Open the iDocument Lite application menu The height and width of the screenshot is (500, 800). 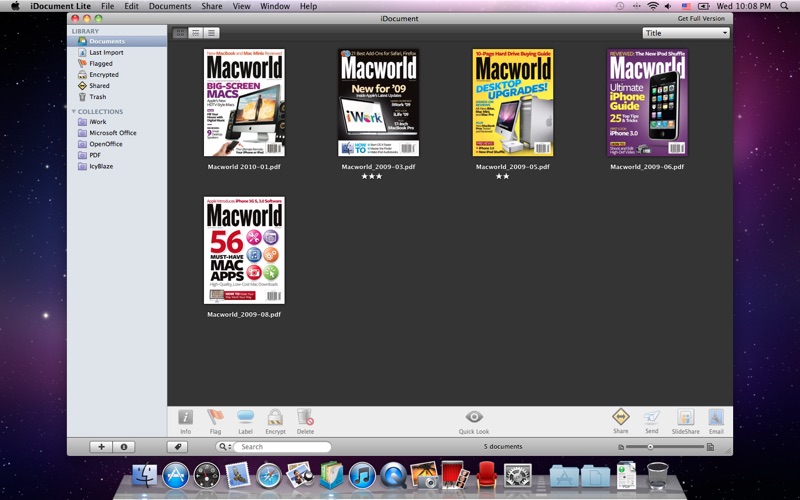(x=60, y=6)
